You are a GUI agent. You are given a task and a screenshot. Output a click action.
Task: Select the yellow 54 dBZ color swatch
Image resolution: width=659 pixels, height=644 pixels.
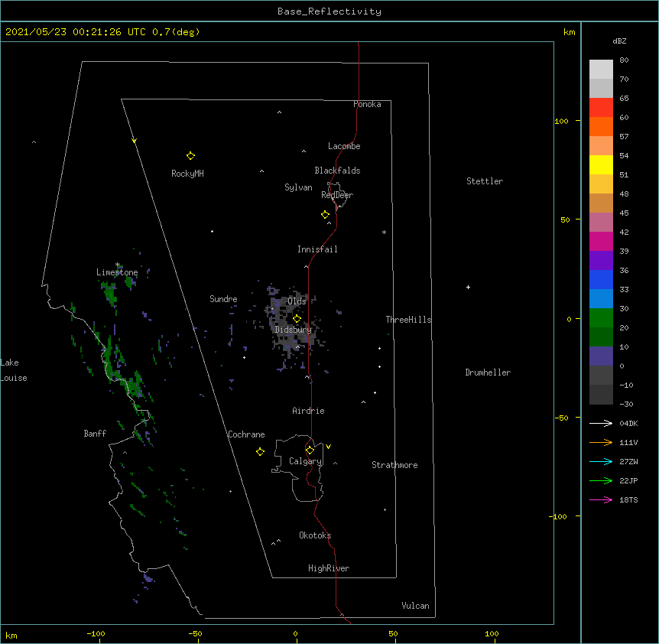[601, 164]
